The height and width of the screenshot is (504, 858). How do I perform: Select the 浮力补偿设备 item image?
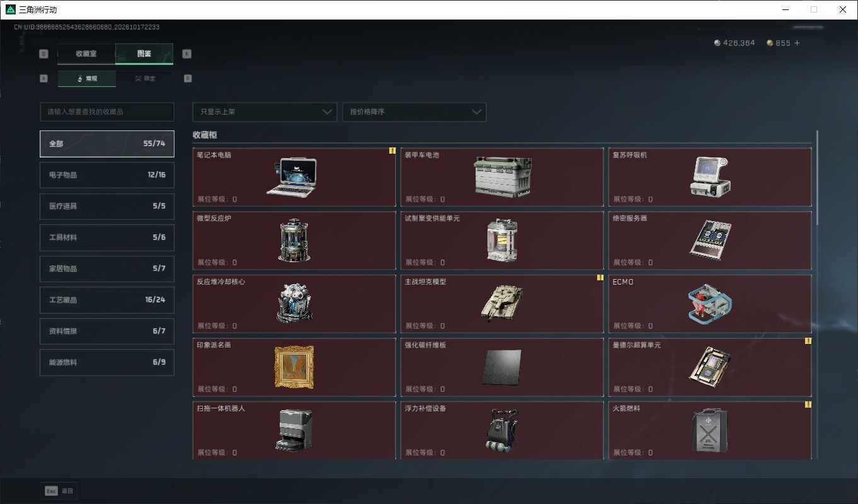[x=502, y=430]
